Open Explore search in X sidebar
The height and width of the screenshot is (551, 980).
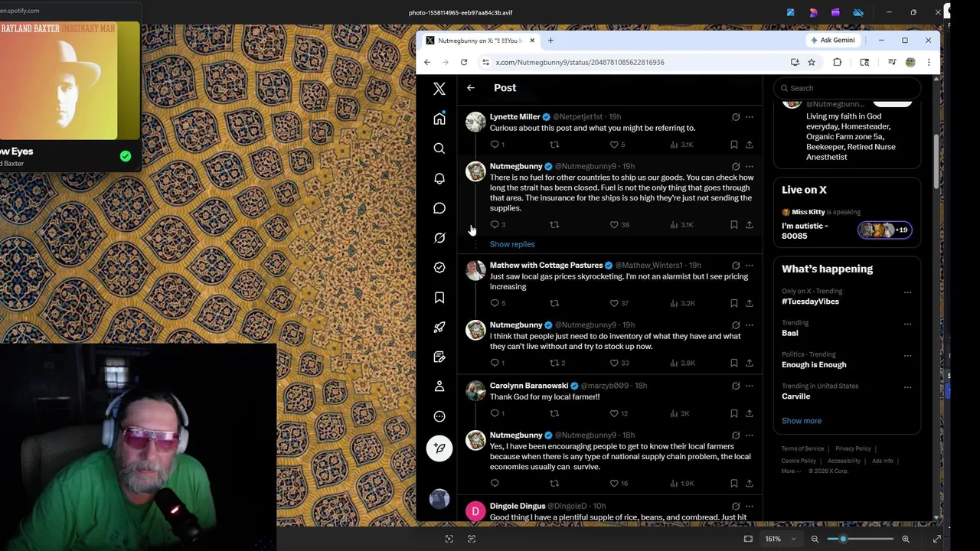439,148
